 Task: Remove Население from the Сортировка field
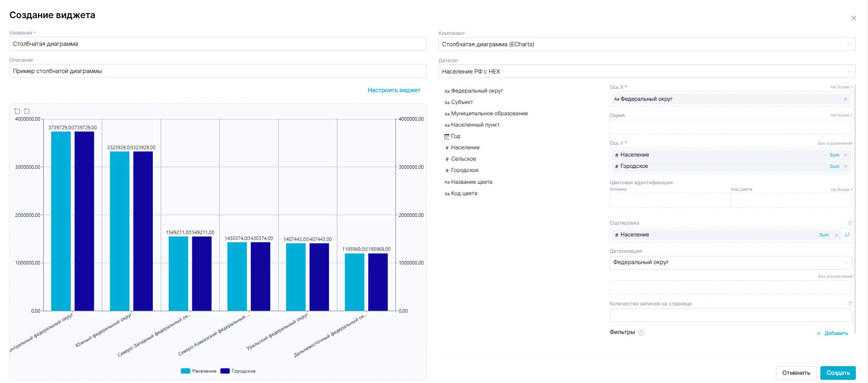point(836,235)
